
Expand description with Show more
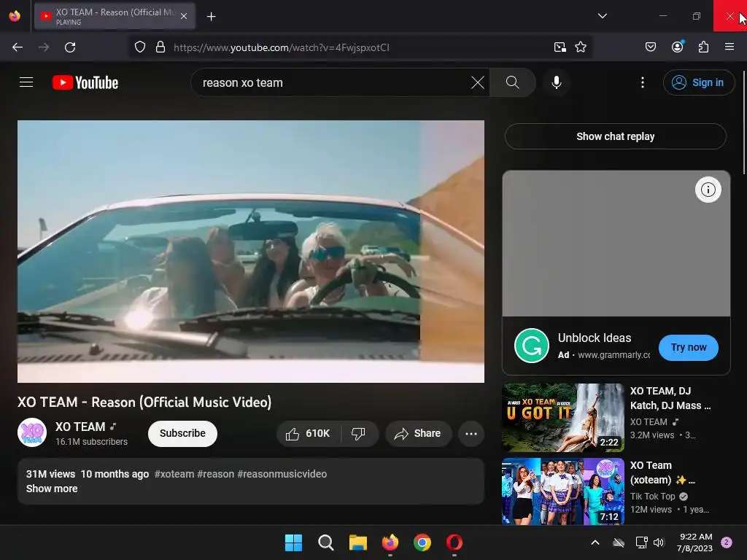52,489
